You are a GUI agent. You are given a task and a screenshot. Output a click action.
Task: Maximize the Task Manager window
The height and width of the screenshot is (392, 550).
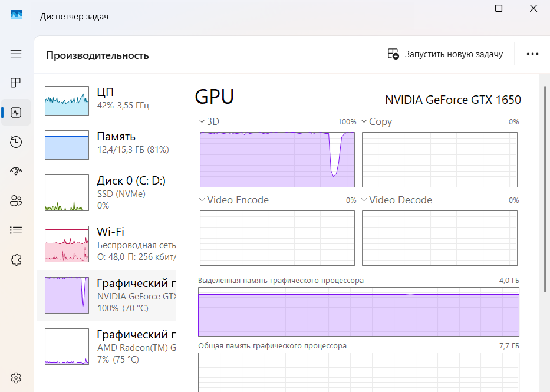(499, 8)
